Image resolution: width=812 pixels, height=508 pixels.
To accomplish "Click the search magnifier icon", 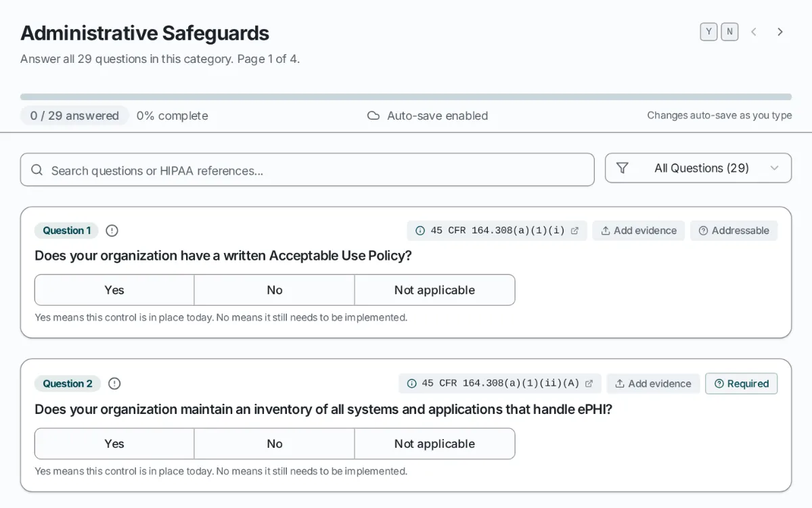I will [37, 170].
